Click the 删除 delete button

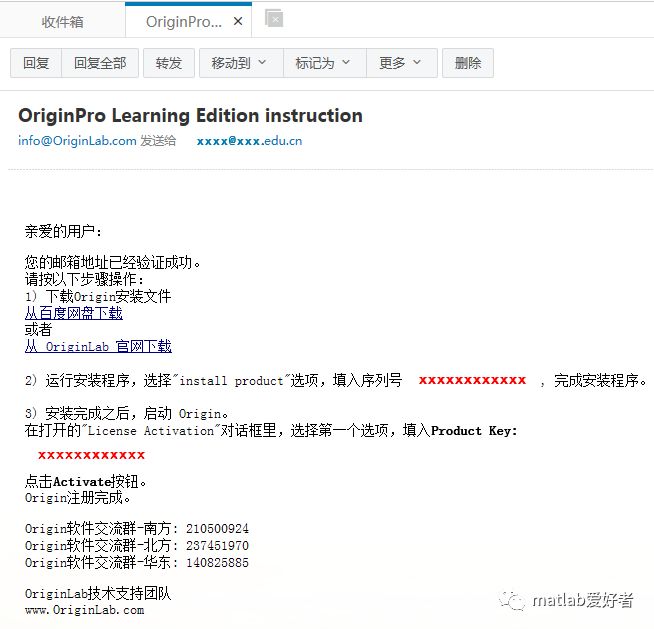coord(468,63)
